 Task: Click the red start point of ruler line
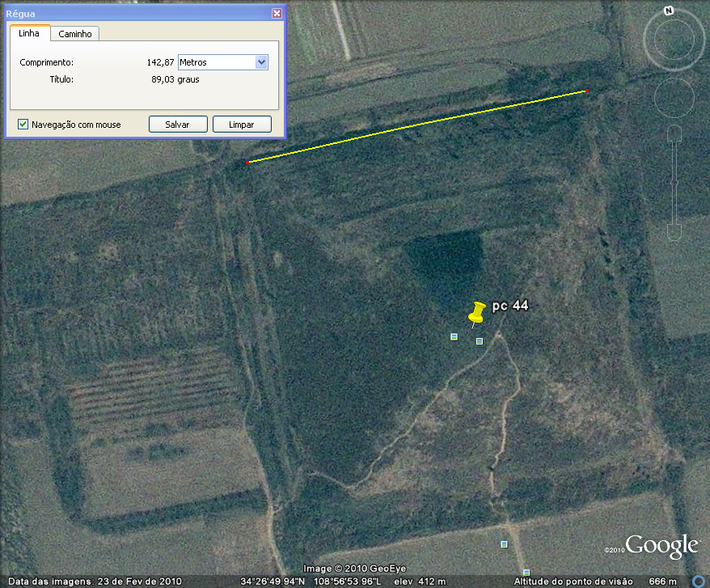click(x=247, y=163)
